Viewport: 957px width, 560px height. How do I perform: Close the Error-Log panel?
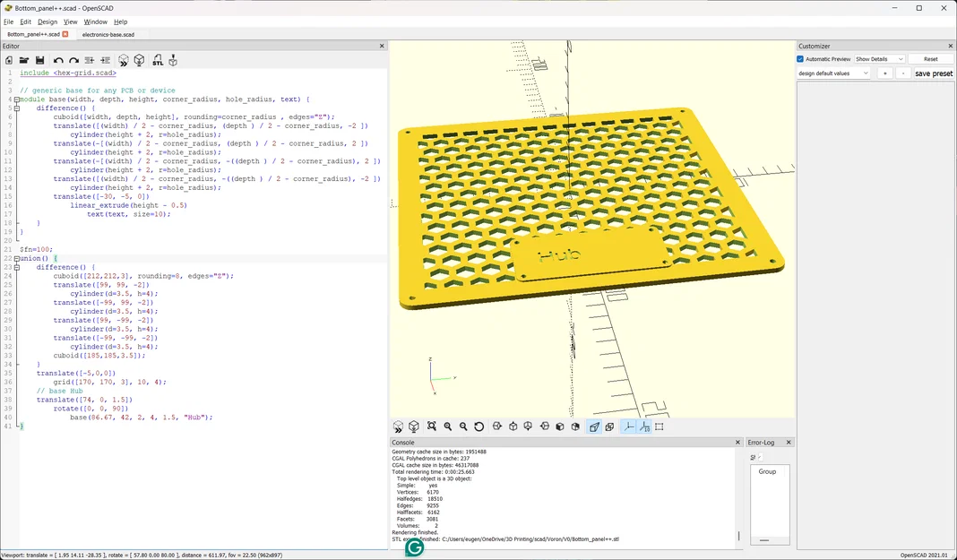point(788,443)
